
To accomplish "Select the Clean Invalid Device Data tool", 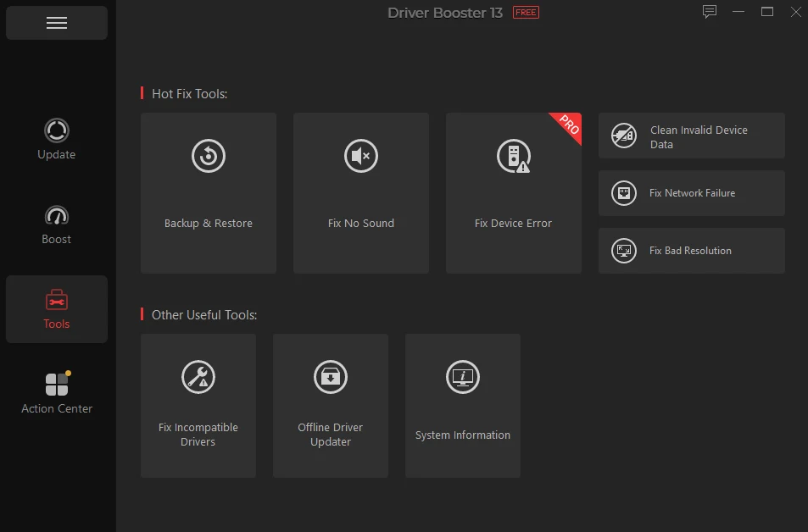I will [691, 136].
